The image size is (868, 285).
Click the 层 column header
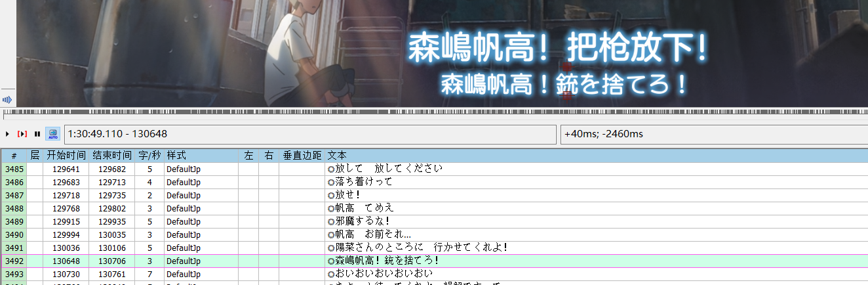tap(35, 156)
